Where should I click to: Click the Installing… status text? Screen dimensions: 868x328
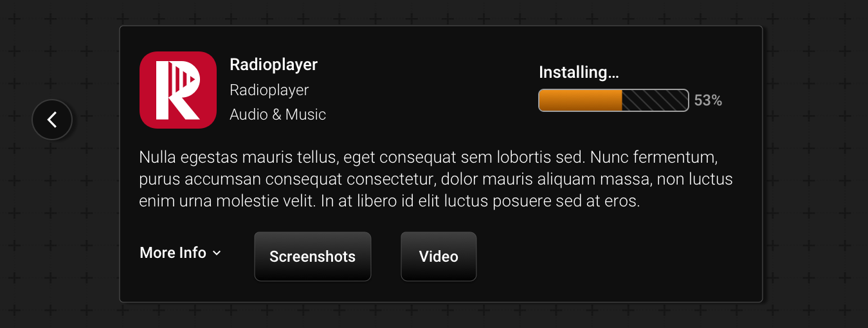point(579,72)
